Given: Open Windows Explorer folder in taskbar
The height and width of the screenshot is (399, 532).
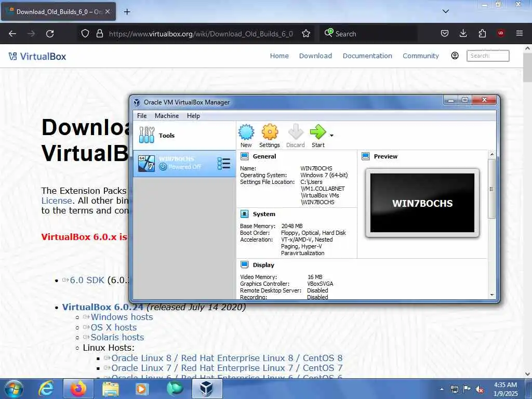Looking at the screenshot, I should [x=111, y=389].
